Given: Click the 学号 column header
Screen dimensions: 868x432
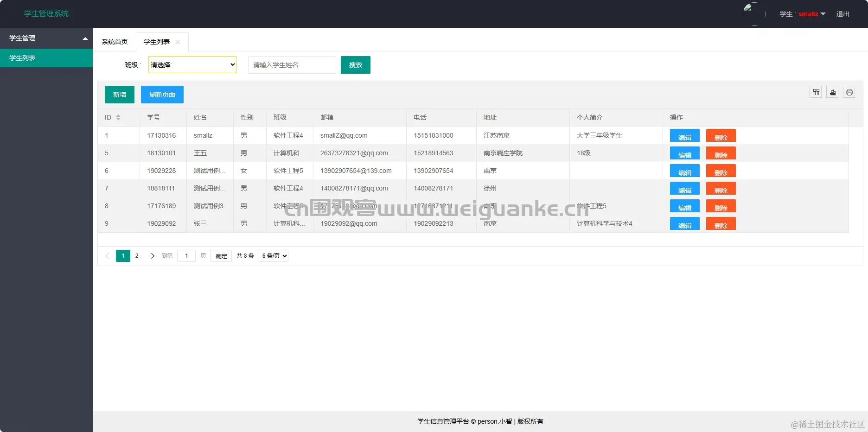Looking at the screenshot, I should 163,117.
